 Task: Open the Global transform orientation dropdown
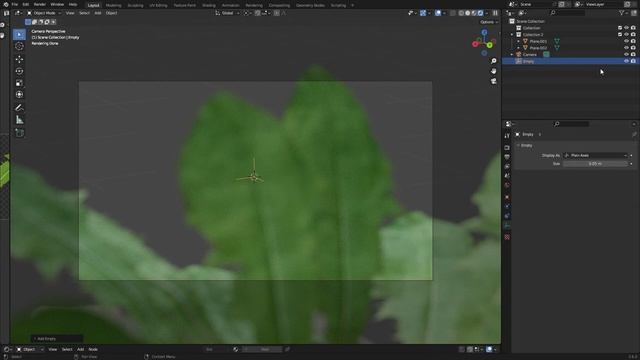pos(227,13)
